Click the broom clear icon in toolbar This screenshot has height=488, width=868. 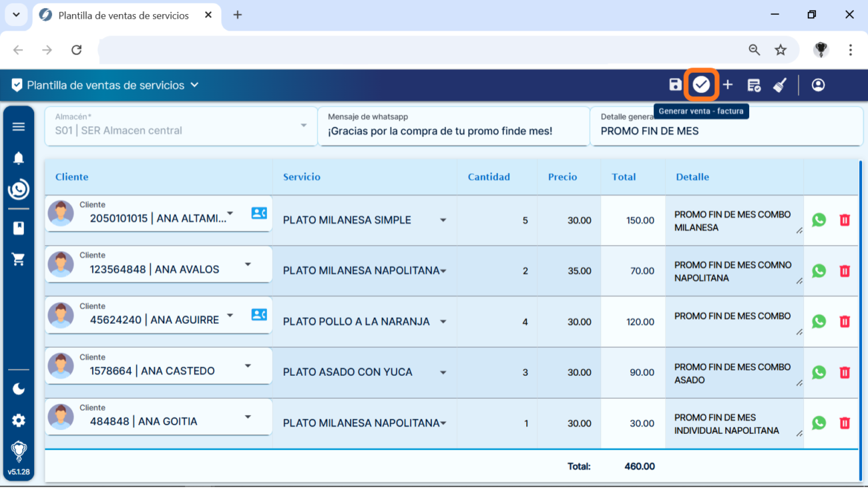coord(780,85)
